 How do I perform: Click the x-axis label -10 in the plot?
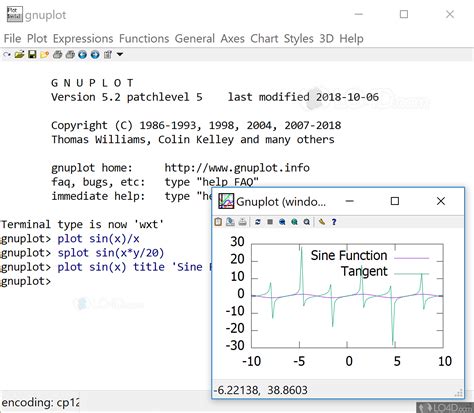pos(252,361)
